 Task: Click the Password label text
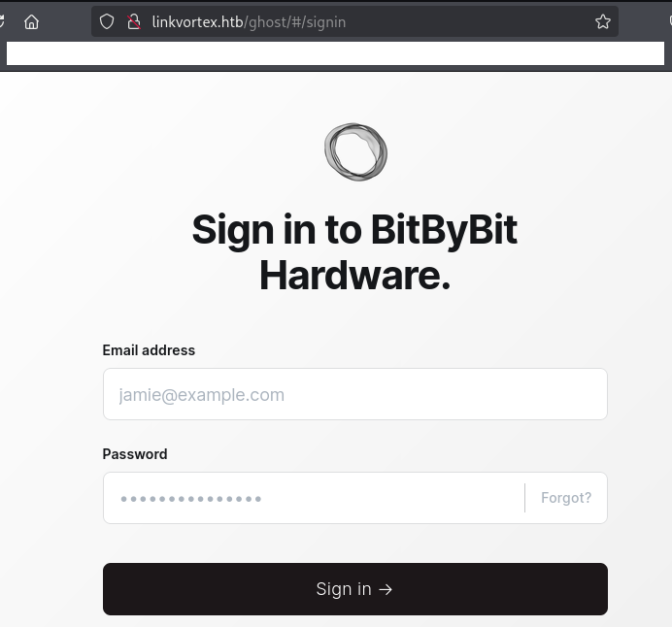[135, 454]
